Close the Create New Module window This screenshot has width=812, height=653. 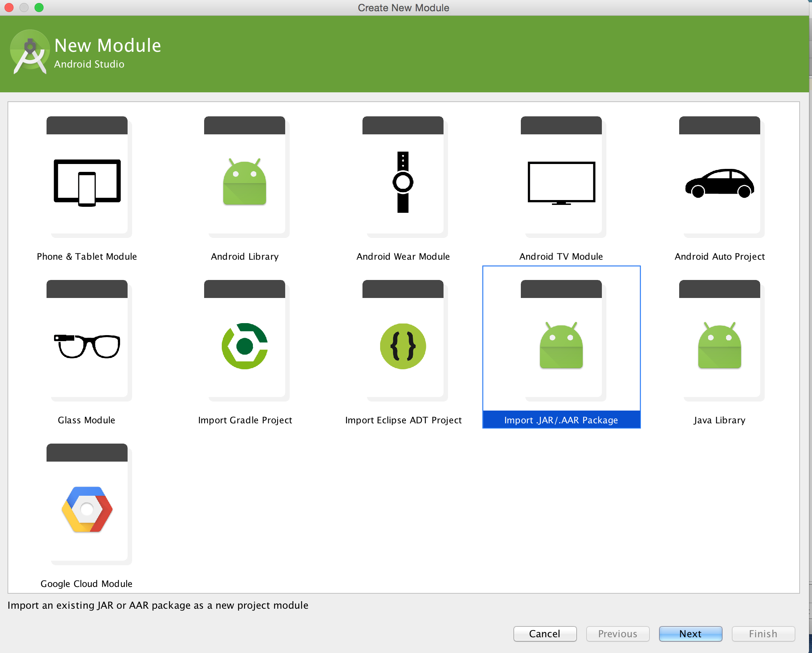click(x=9, y=8)
